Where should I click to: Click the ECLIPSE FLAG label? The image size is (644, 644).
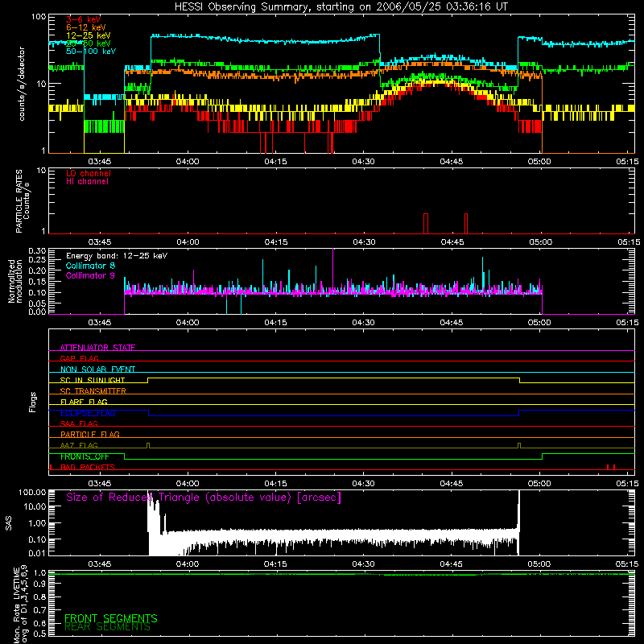88,413
